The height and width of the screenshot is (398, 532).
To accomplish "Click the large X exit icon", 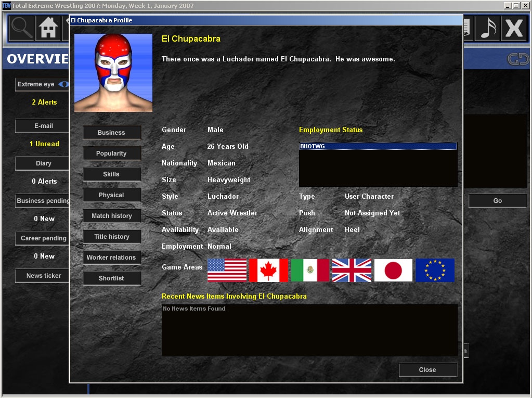I will (514, 28).
